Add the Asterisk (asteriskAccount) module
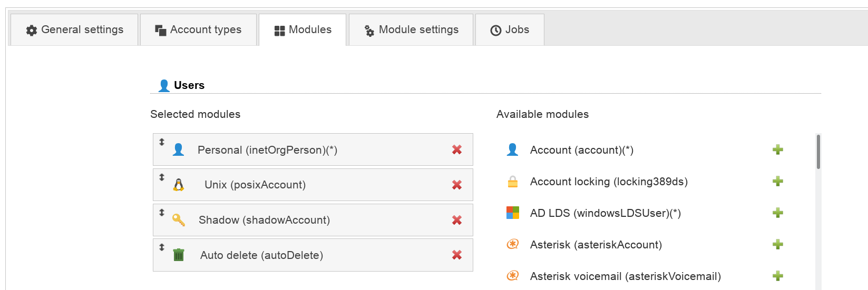Image resolution: width=868 pixels, height=290 pixels. point(777,245)
